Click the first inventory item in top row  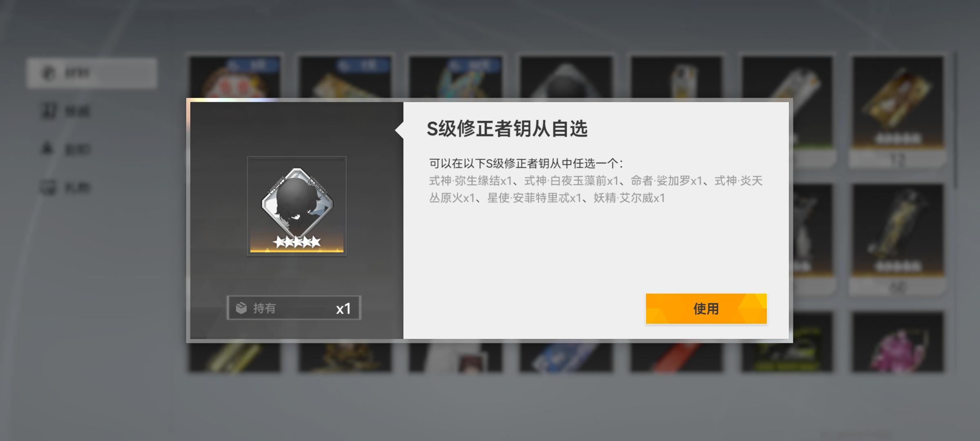(x=235, y=78)
